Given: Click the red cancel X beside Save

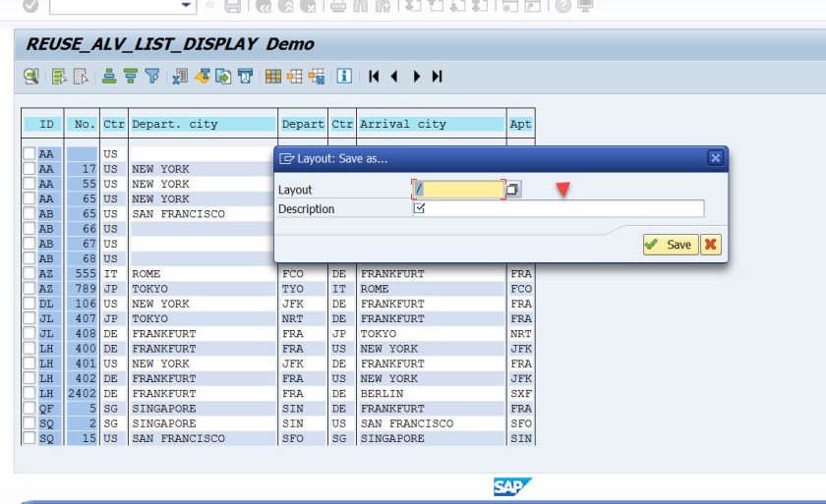Looking at the screenshot, I should 711,245.
